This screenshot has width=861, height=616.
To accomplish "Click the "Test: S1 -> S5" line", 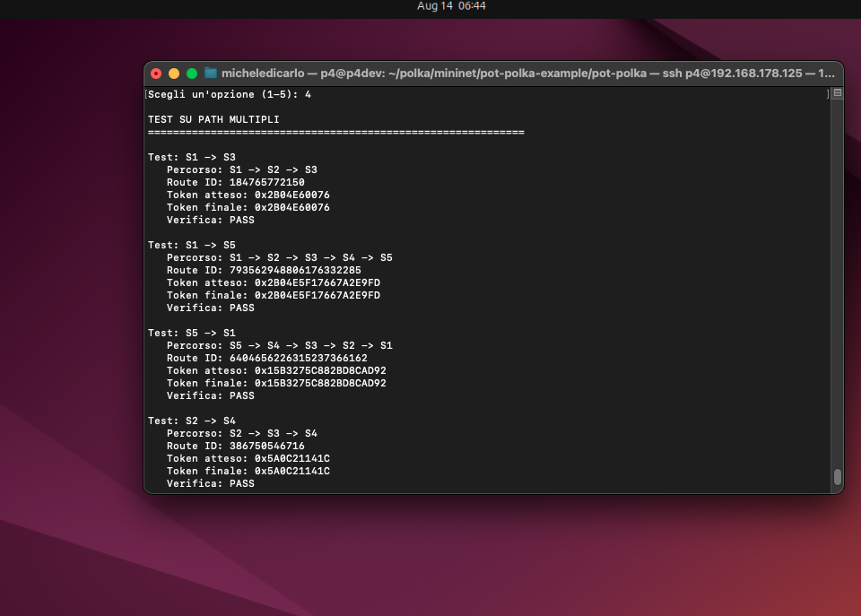I will 192,245.
